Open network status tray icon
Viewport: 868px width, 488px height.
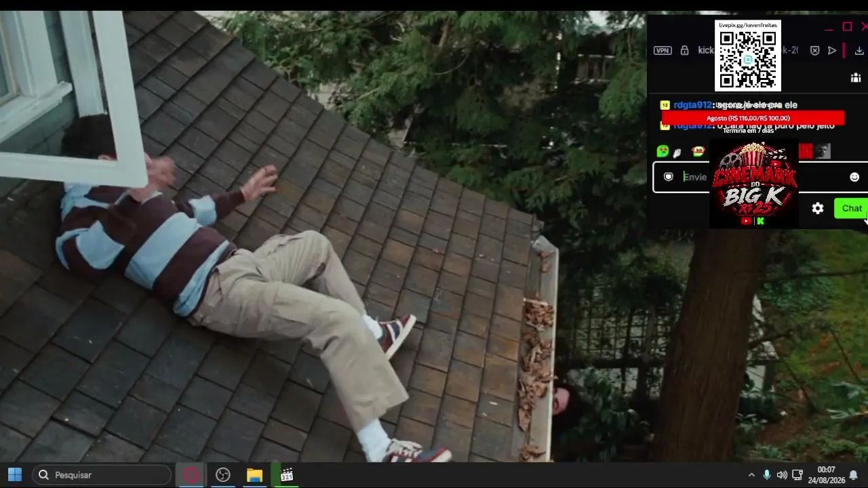click(x=797, y=475)
